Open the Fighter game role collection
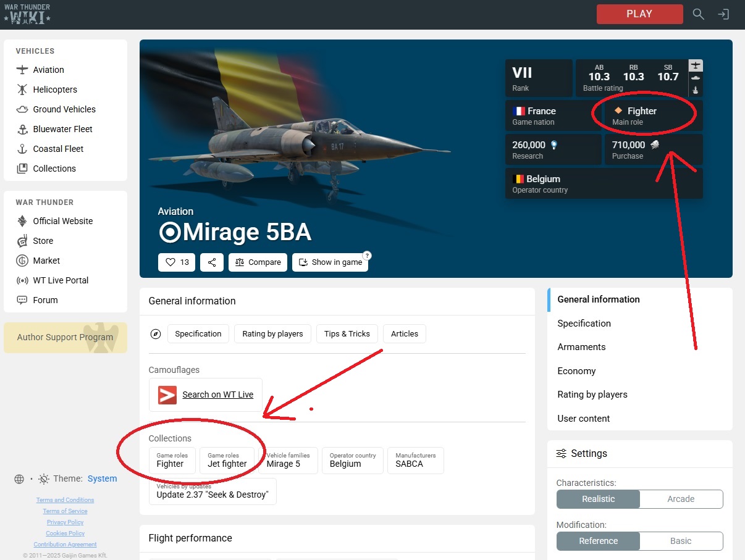This screenshot has width=745, height=560. [x=172, y=461]
